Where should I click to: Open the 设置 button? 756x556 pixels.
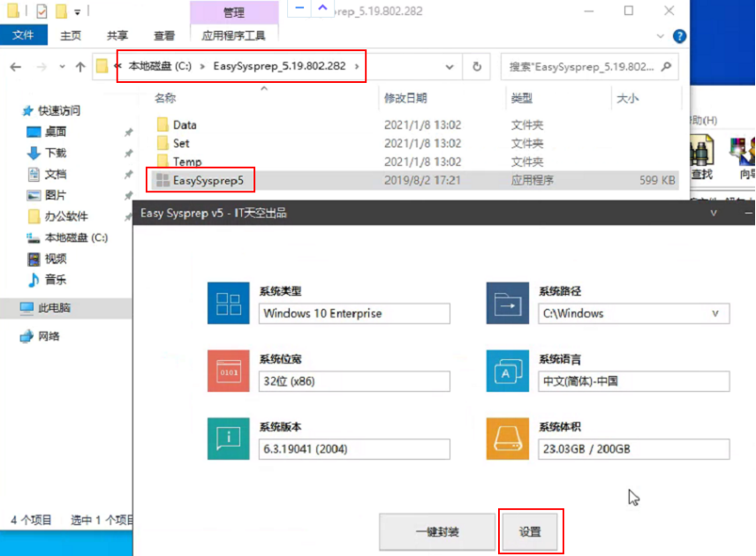click(530, 531)
